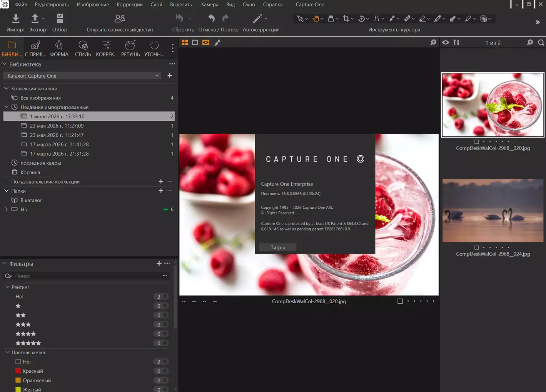
Task: Select the Pan hand cursor tool
Action: coord(316,18)
